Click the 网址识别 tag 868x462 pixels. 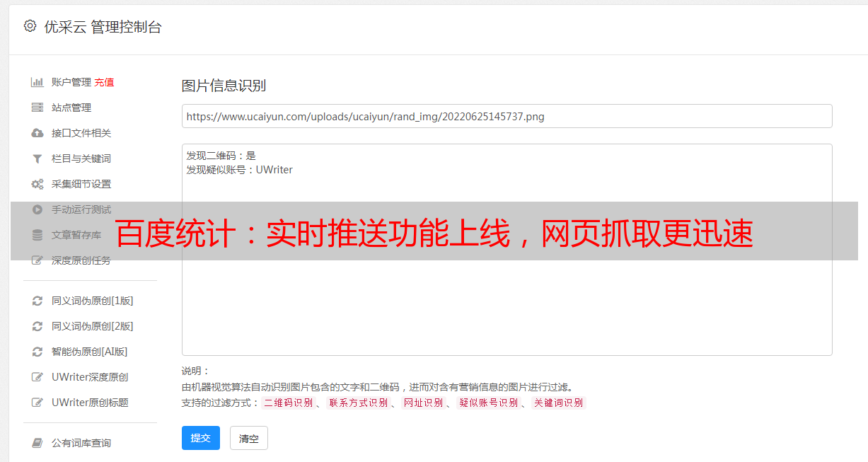click(423, 403)
